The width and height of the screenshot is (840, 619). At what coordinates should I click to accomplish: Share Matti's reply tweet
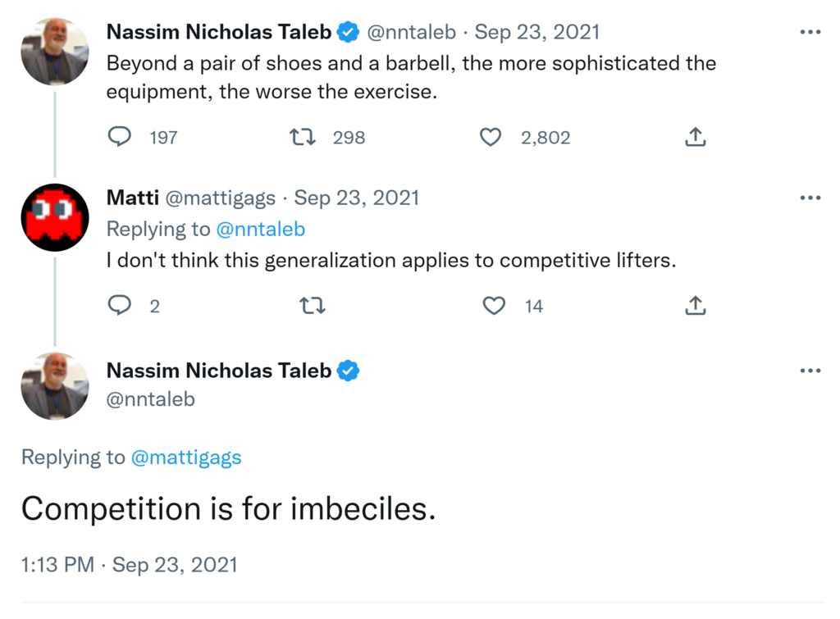click(x=695, y=306)
